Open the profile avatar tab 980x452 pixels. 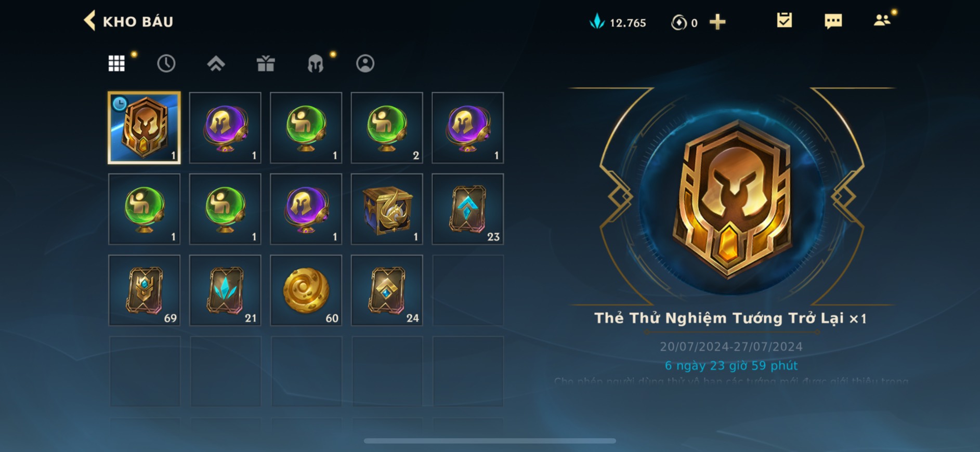pyautogui.click(x=365, y=63)
